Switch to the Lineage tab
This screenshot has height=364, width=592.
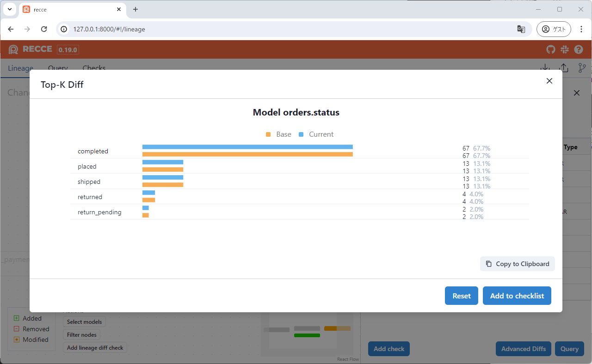pyautogui.click(x=20, y=68)
